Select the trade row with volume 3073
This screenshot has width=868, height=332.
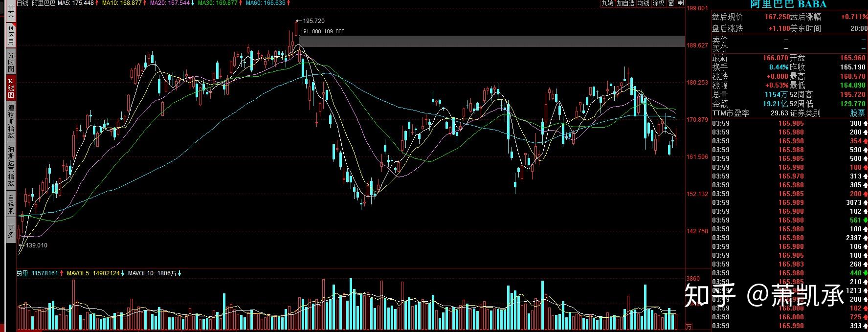790,202
